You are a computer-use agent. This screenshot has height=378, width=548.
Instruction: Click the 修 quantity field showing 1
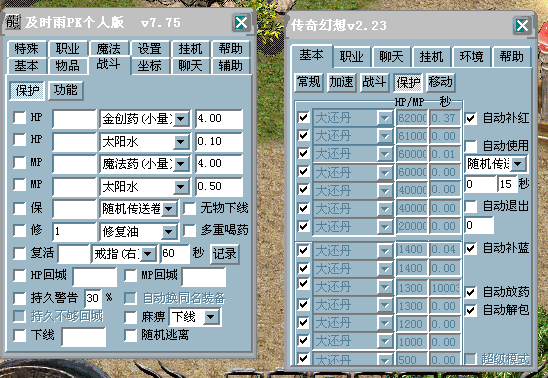tap(74, 231)
